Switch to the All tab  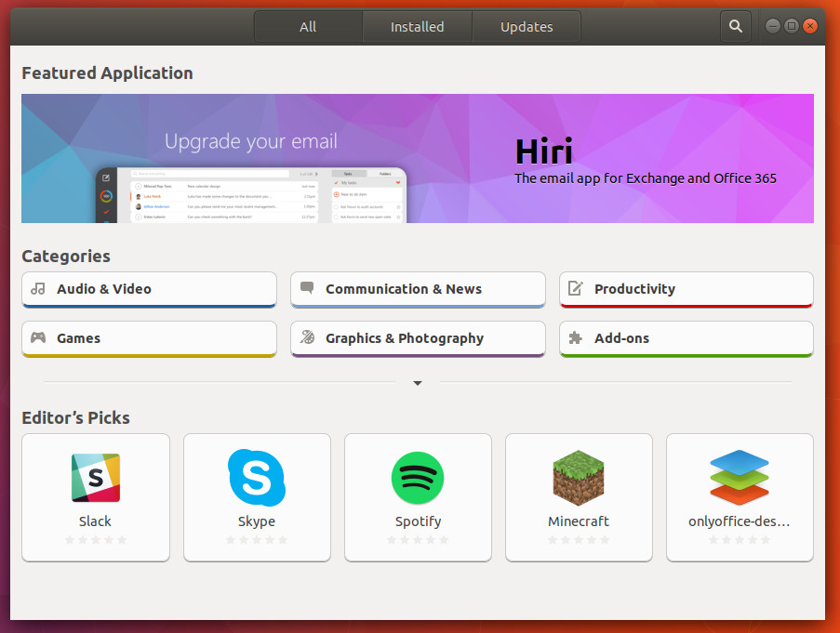pyautogui.click(x=308, y=27)
